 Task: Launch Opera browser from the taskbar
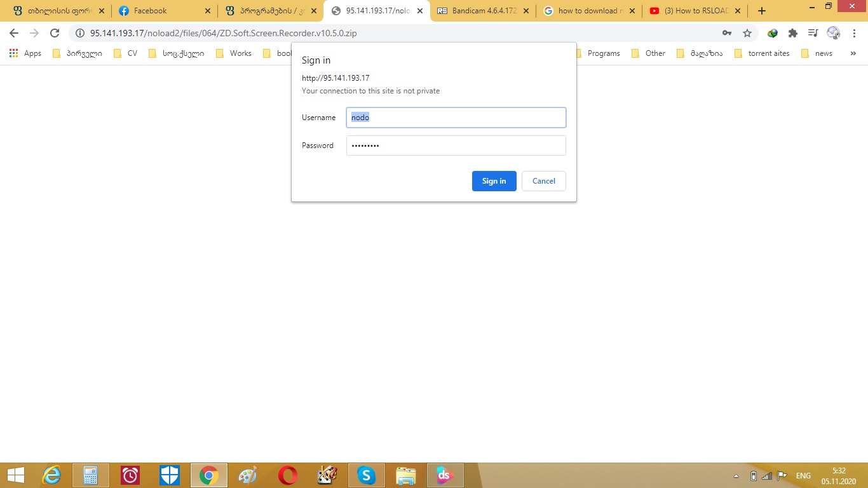pos(288,475)
